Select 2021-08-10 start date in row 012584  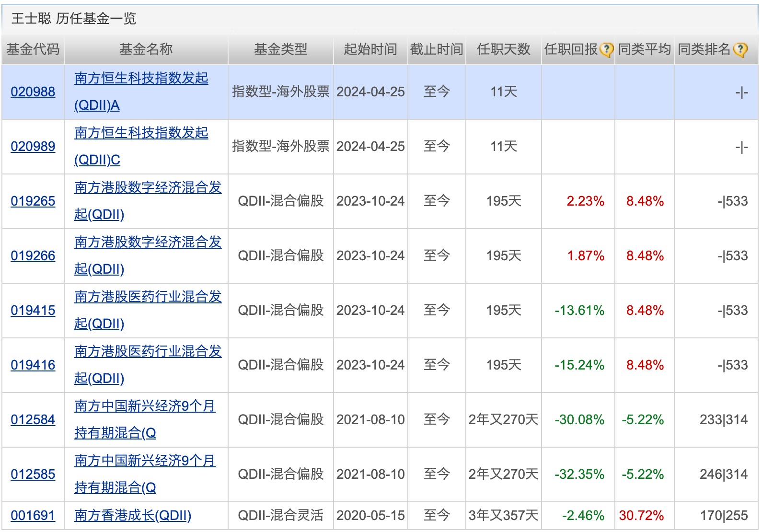tap(370, 420)
